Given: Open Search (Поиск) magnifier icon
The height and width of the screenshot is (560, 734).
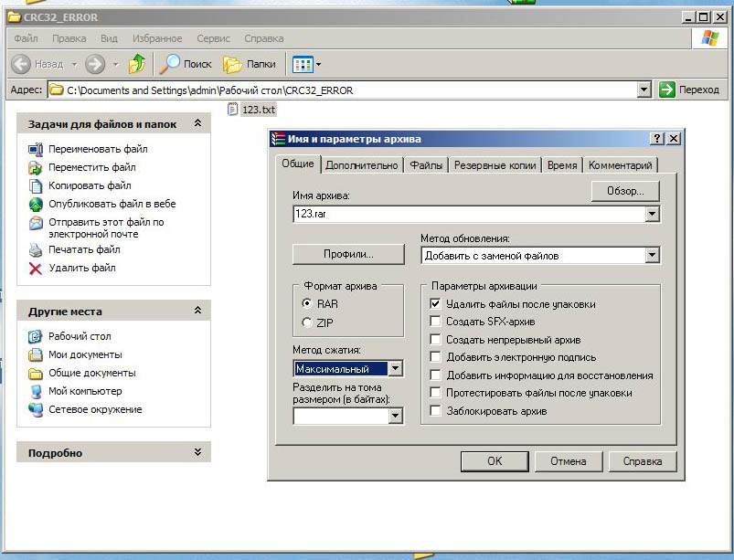Looking at the screenshot, I should click(x=169, y=64).
